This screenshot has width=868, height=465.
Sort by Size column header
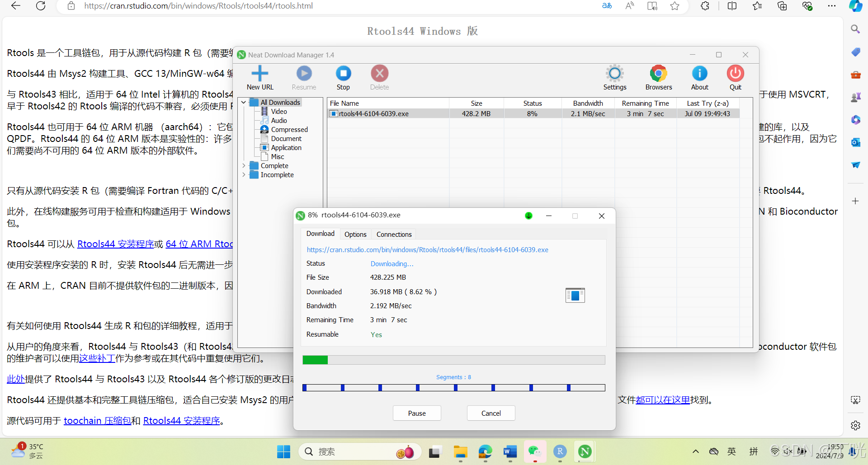point(476,103)
